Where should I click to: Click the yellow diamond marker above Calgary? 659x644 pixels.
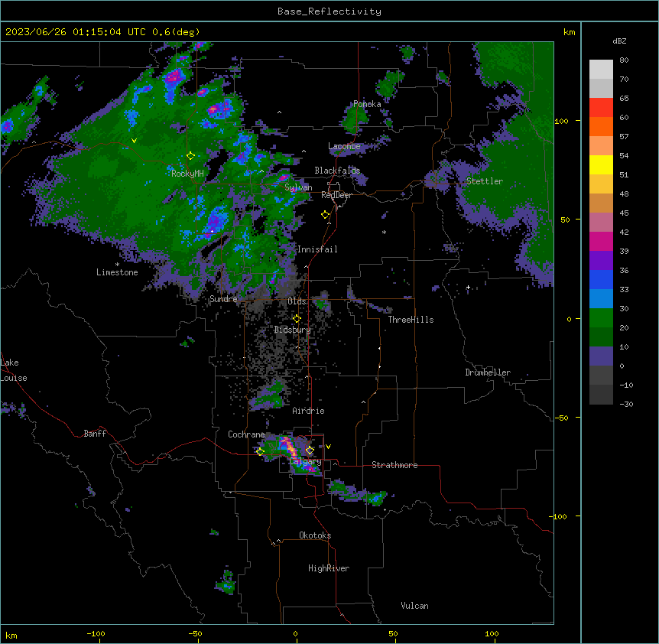tap(310, 450)
